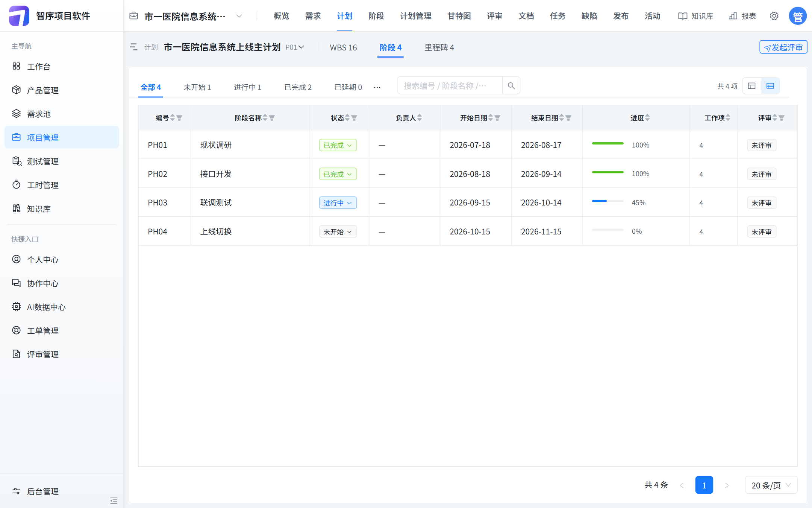Open the user avatar 管 menu
The height and width of the screenshot is (508, 812).
pyautogui.click(x=798, y=16)
